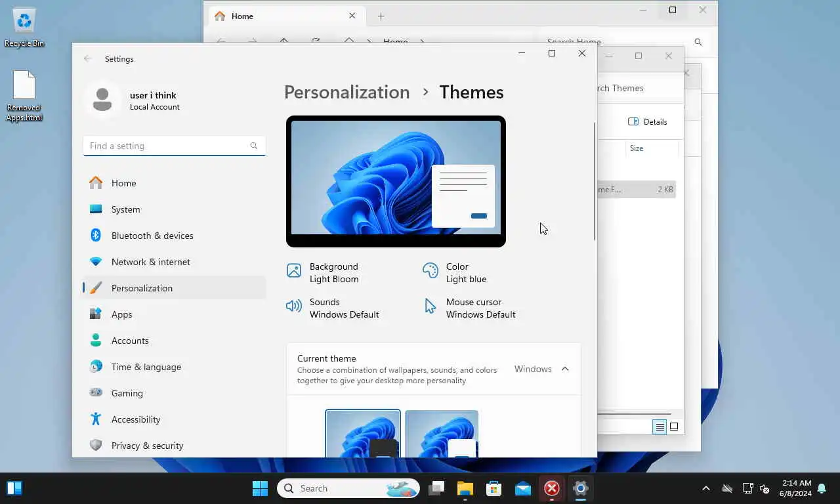Click the taskbar Search box
The height and width of the screenshot is (504, 840).
pos(348,488)
